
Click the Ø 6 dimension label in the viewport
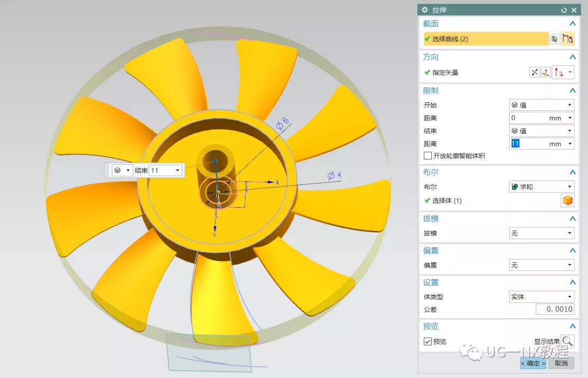click(283, 123)
